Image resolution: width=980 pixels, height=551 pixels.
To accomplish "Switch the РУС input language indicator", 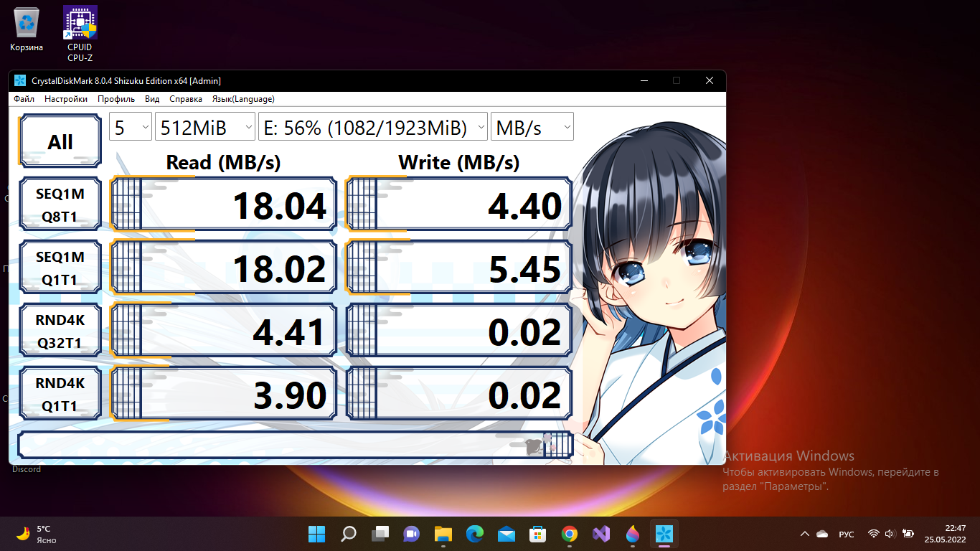I will (x=847, y=534).
